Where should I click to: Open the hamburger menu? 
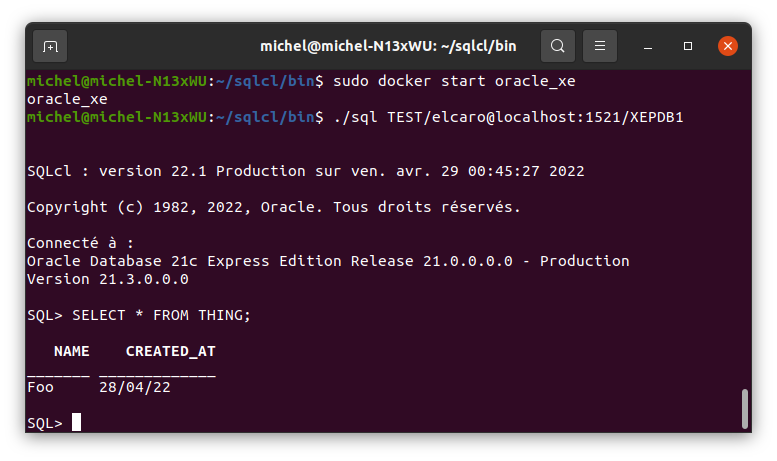pos(600,46)
